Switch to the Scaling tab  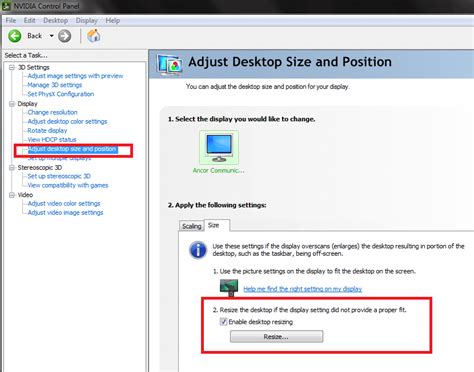point(191,226)
